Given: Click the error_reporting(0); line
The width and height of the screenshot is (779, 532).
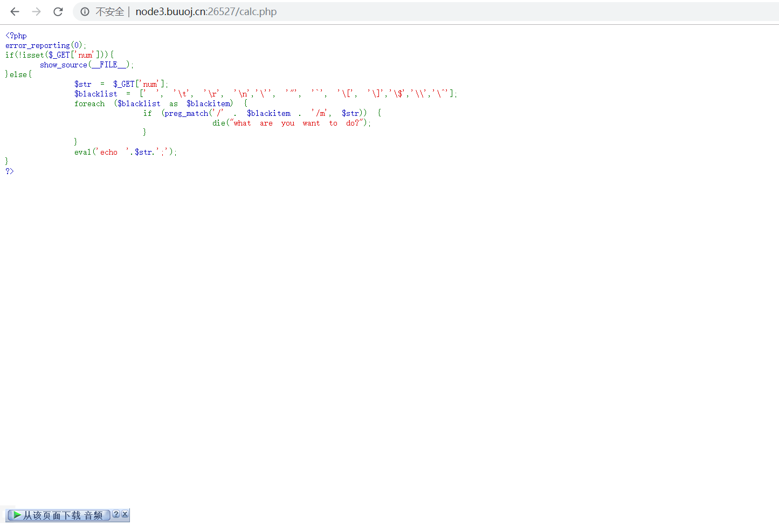Looking at the screenshot, I should [46, 45].
